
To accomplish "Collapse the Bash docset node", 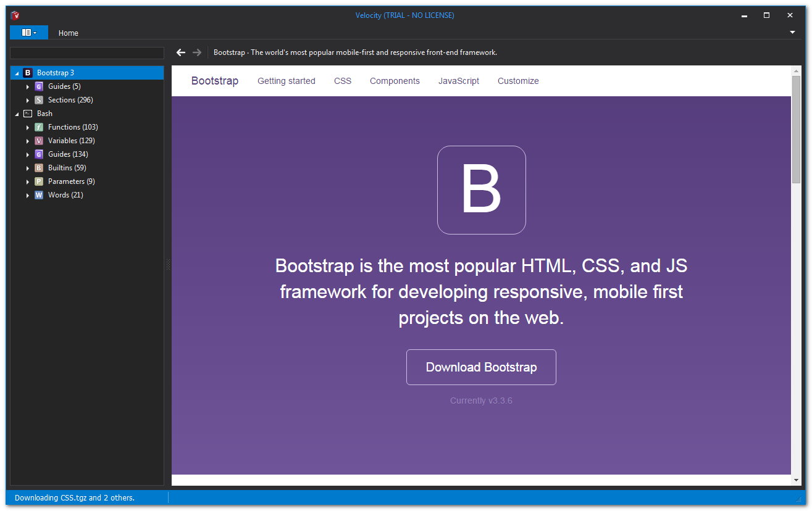I will pyautogui.click(x=17, y=114).
